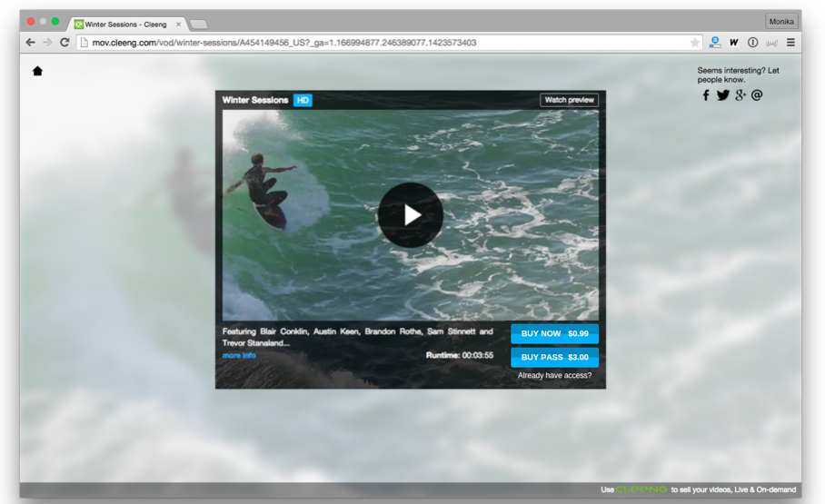
Task: Click the Runtime: 00:03:55 text
Action: coord(460,356)
